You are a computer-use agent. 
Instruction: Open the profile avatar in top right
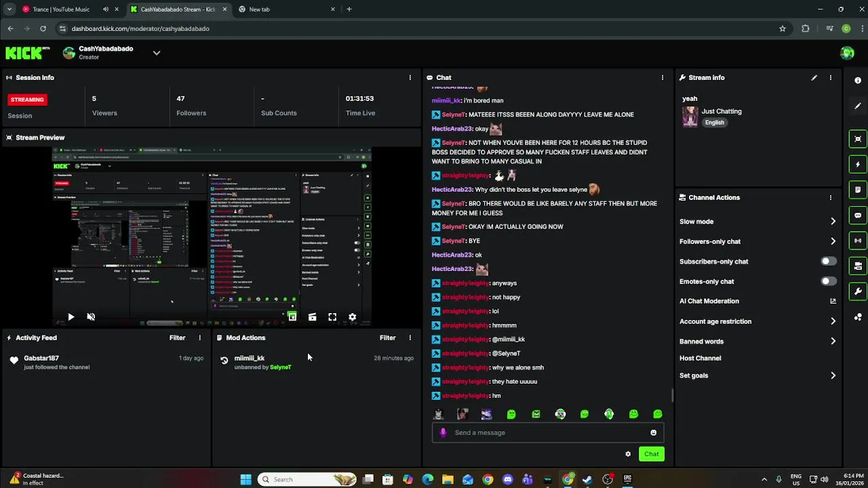[x=847, y=53]
